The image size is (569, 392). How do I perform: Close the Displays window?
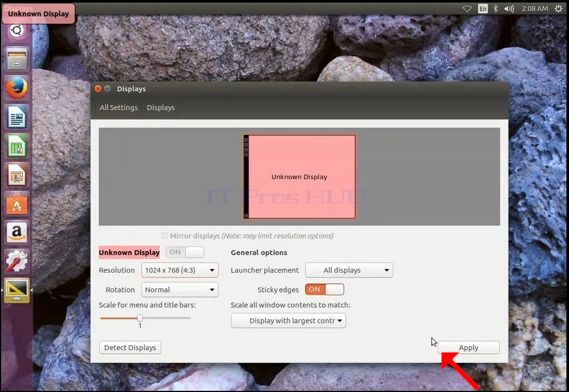tap(98, 88)
